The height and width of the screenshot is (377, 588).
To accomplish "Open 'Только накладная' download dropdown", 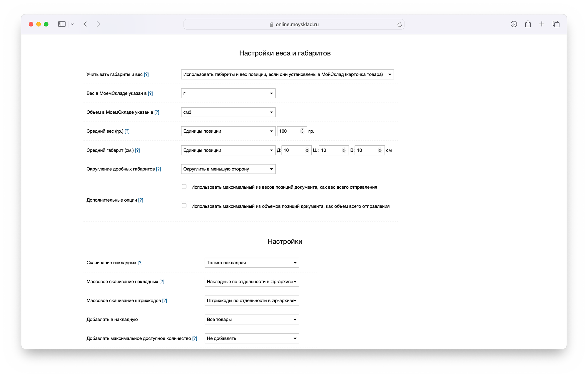I will coord(252,263).
